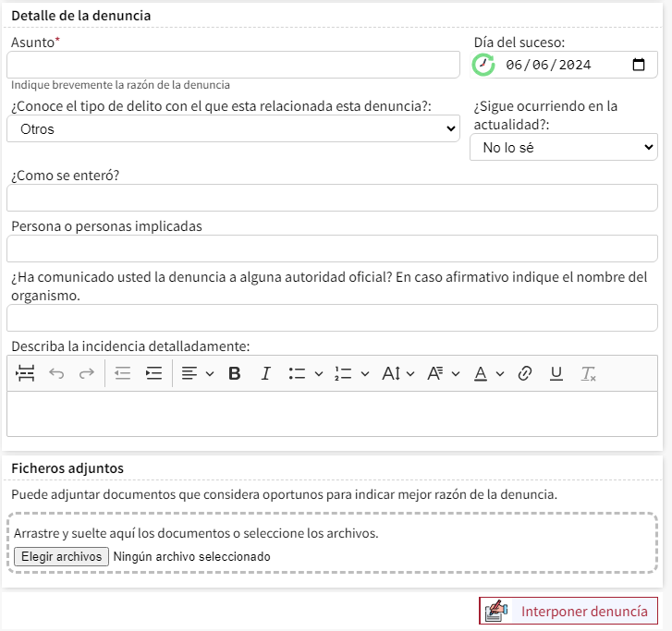Toggle underline formatting
The width and height of the screenshot is (672, 631).
point(556,373)
